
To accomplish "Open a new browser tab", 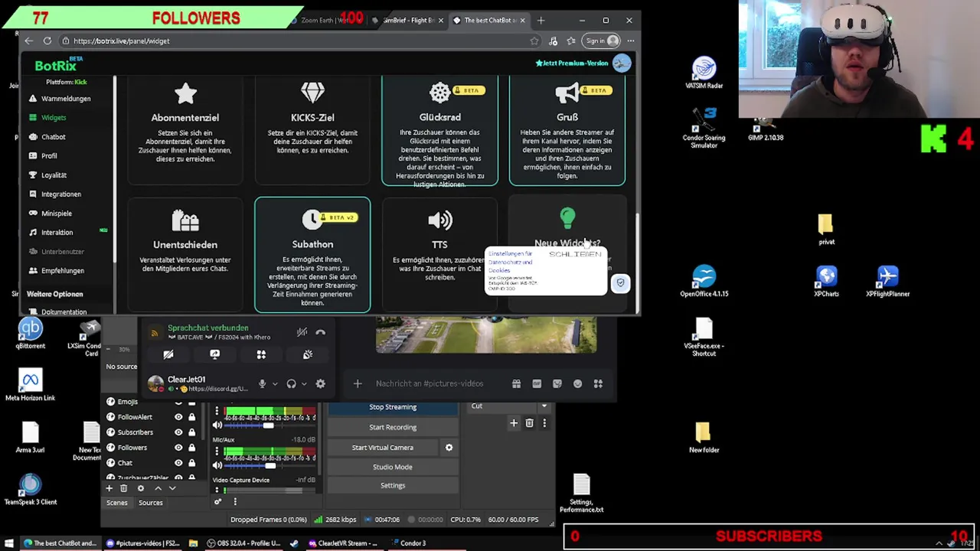I will (x=541, y=21).
